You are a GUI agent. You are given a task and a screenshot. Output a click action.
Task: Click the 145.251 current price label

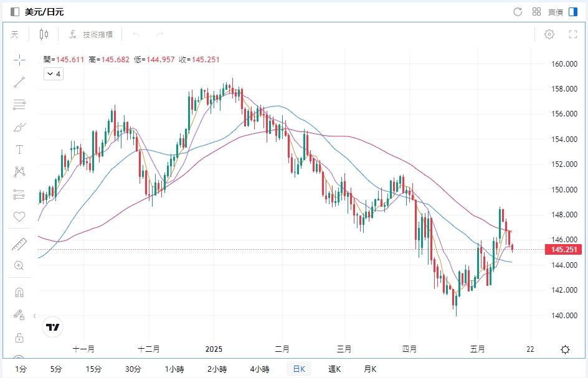point(561,250)
